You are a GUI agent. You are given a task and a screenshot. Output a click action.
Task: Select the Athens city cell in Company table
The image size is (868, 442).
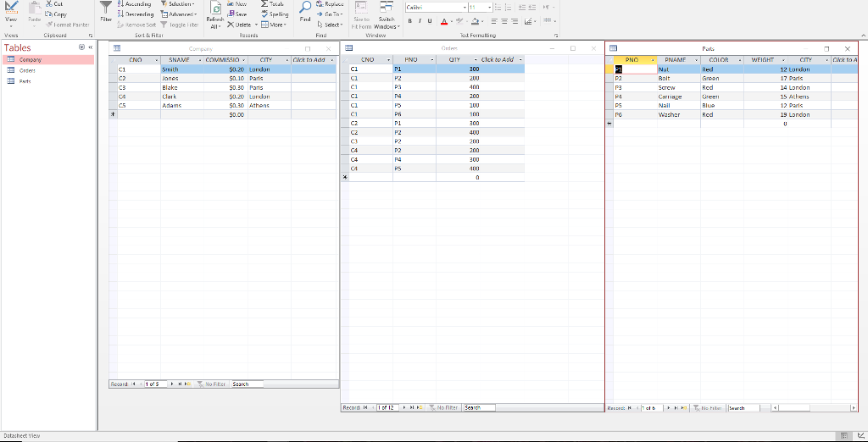(269, 106)
